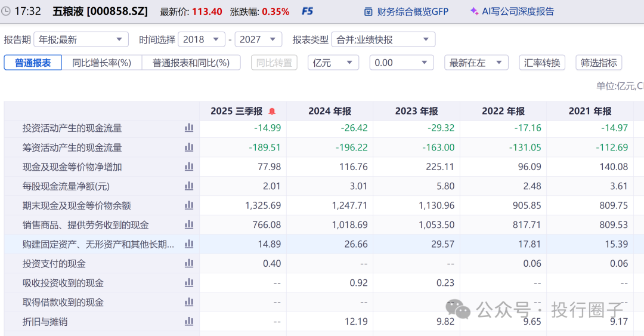Select the 筹资活动产生的现金流量 row label

tap(72, 147)
